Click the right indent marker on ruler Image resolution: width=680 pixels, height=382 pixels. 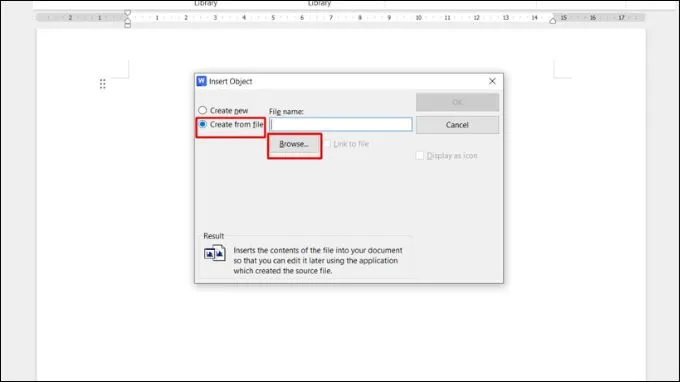552,21
